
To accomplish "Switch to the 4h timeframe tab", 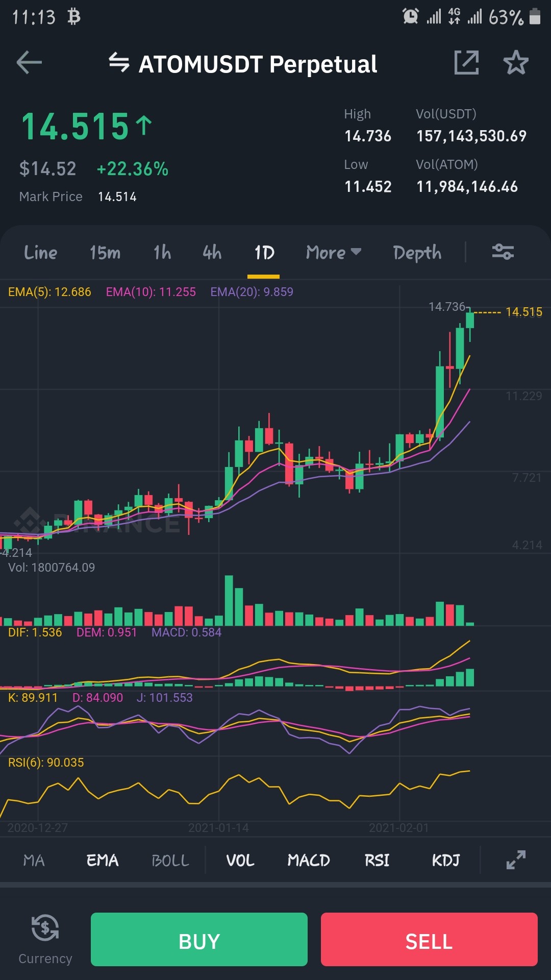I will (212, 252).
